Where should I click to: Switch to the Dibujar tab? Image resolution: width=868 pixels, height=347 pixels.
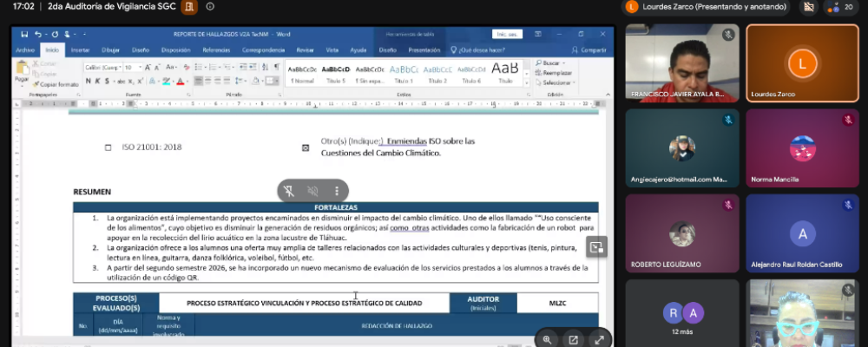(x=110, y=49)
